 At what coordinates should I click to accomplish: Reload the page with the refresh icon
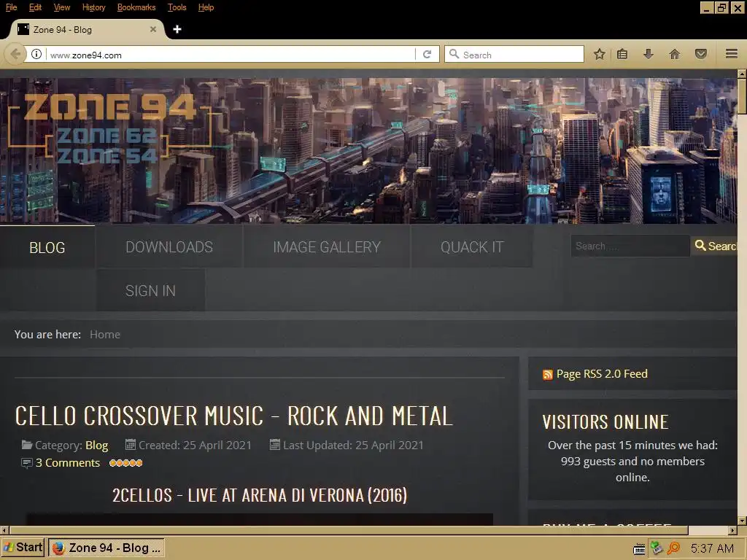[x=427, y=54]
